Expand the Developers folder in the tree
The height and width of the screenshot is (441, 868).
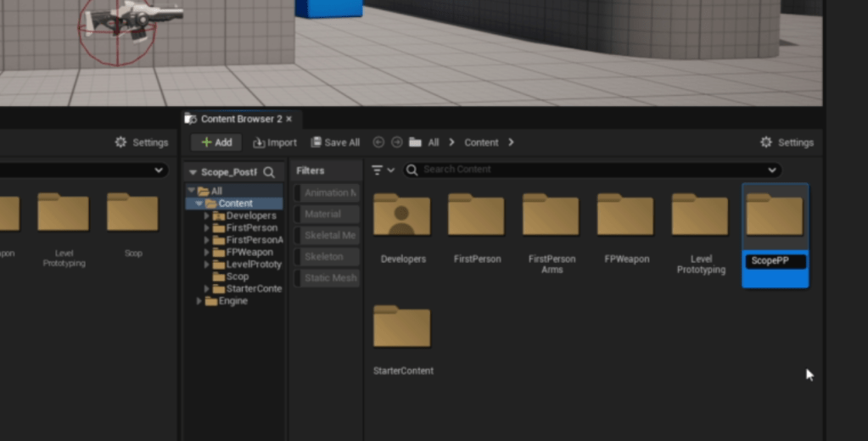click(x=206, y=216)
